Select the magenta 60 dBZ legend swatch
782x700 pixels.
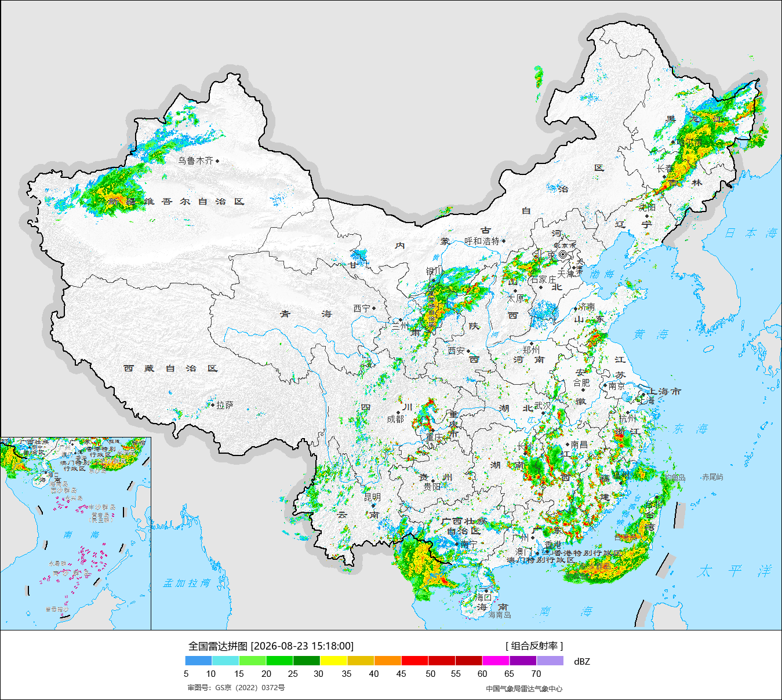[x=496, y=661]
